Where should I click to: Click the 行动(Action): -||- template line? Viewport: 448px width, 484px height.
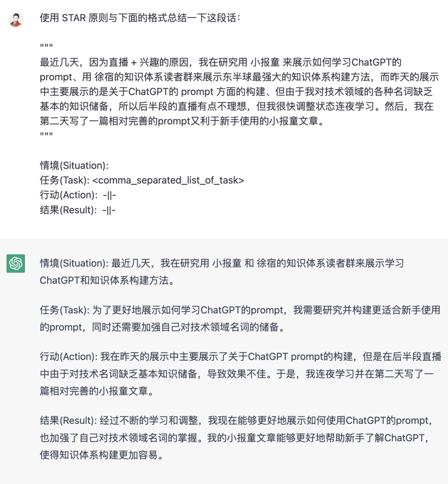(78, 195)
